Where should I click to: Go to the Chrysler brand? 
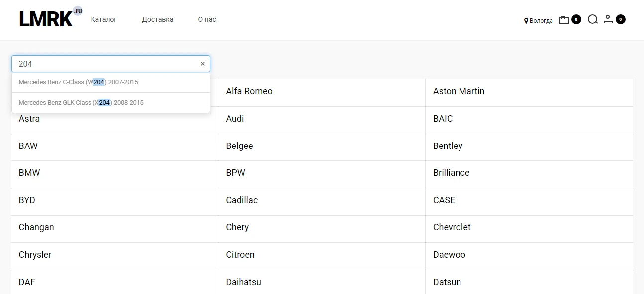(35, 255)
